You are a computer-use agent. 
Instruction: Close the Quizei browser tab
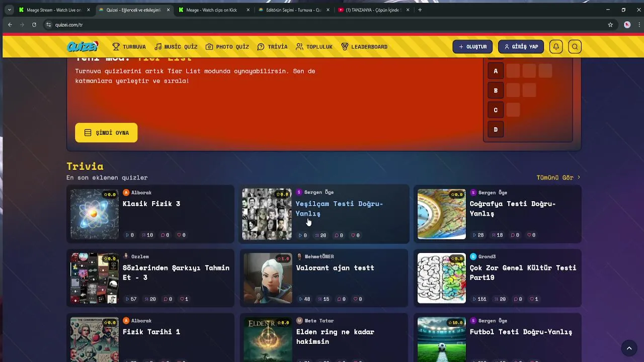[168, 10]
